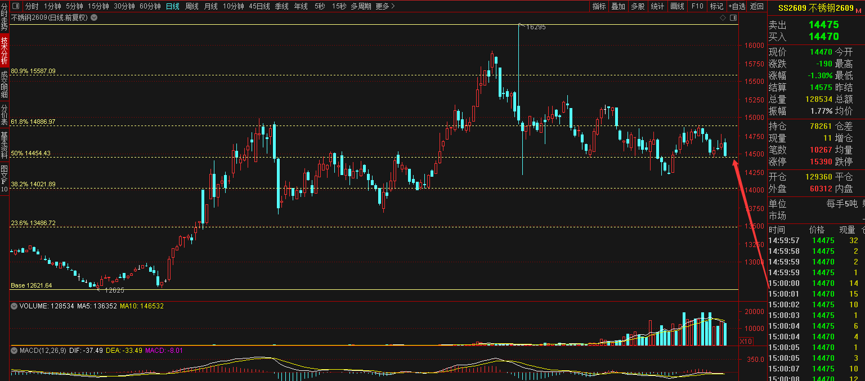The width and height of the screenshot is (865, 381).
Task: Click the 画线 drawing tools button
Action: [x=677, y=6]
